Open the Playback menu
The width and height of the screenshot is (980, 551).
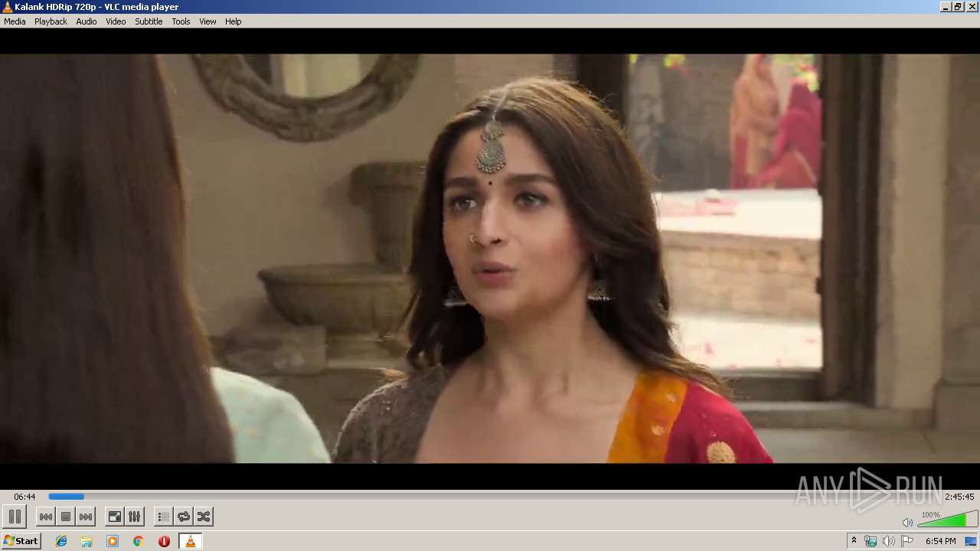coord(51,21)
